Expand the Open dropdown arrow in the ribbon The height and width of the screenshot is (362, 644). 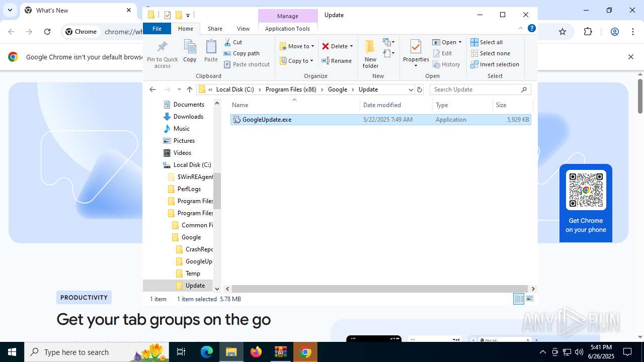[460, 42]
